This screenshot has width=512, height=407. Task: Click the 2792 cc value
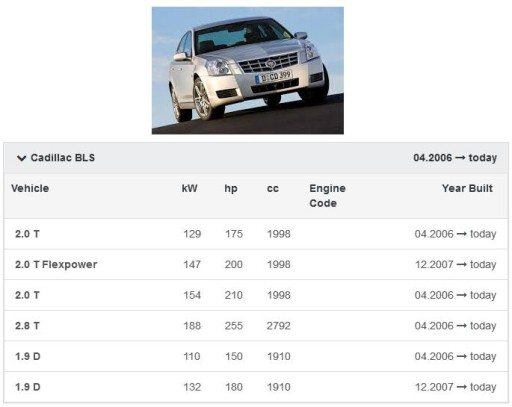click(x=278, y=326)
